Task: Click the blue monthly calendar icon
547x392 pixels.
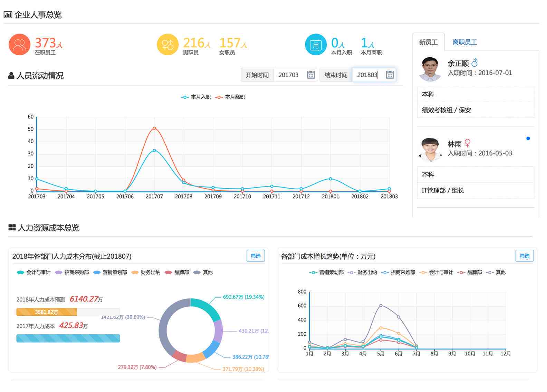Action: pos(316,45)
